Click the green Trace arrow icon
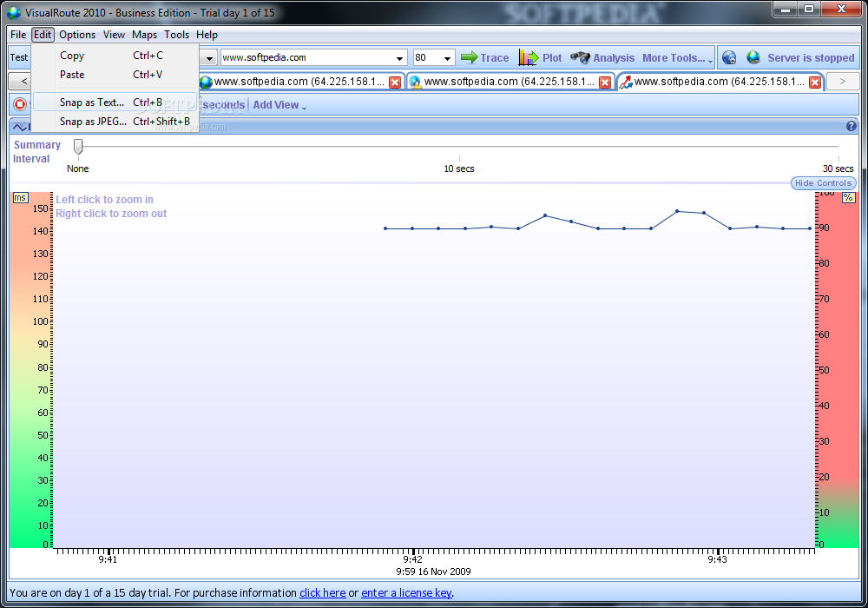This screenshot has width=868, height=608. 469,57
